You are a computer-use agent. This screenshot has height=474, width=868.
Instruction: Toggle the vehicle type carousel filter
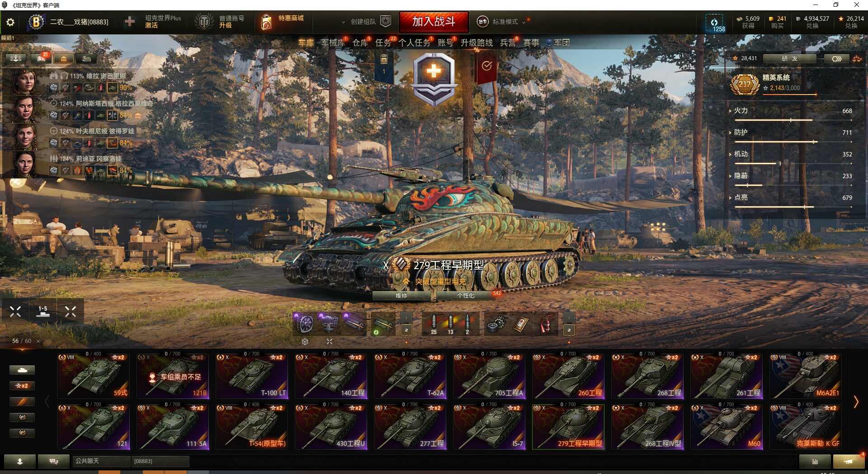click(x=22, y=370)
